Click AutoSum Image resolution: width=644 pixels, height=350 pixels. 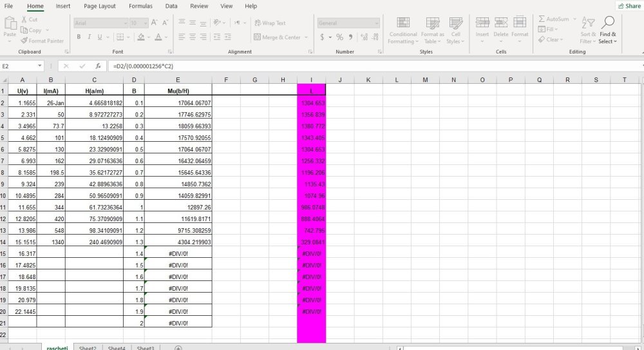pos(553,19)
